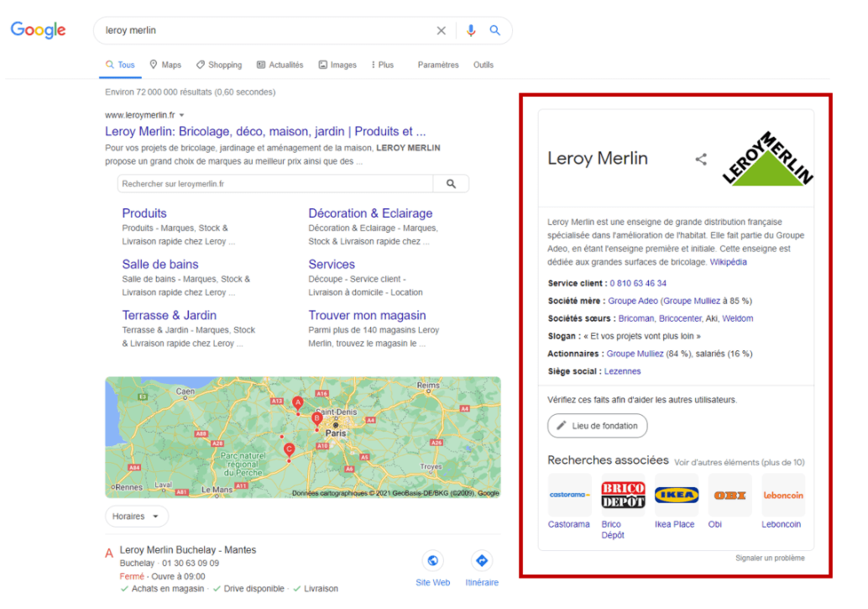Clear the search box with the X icon
Screen dimensions: 868x609
(442, 30)
